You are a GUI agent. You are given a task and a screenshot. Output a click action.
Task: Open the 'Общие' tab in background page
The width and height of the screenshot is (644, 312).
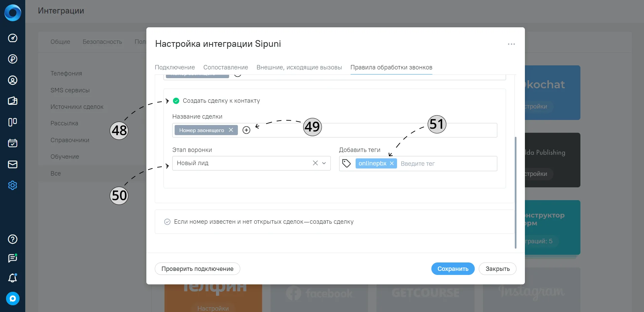pyautogui.click(x=60, y=42)
